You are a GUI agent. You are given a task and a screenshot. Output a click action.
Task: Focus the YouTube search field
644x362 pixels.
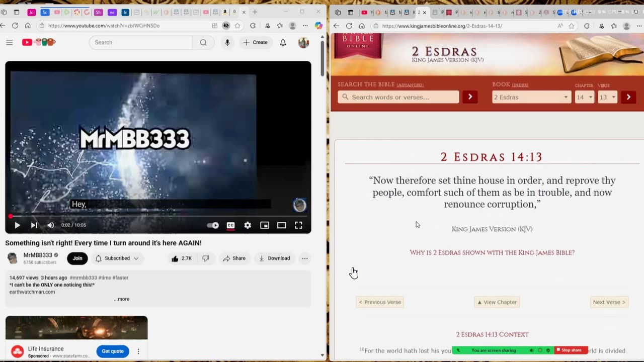pos(141,42)
